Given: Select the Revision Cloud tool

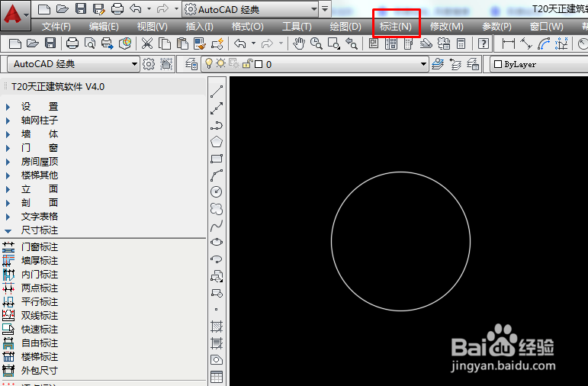Looking at the screenshot, I should 217,208.
